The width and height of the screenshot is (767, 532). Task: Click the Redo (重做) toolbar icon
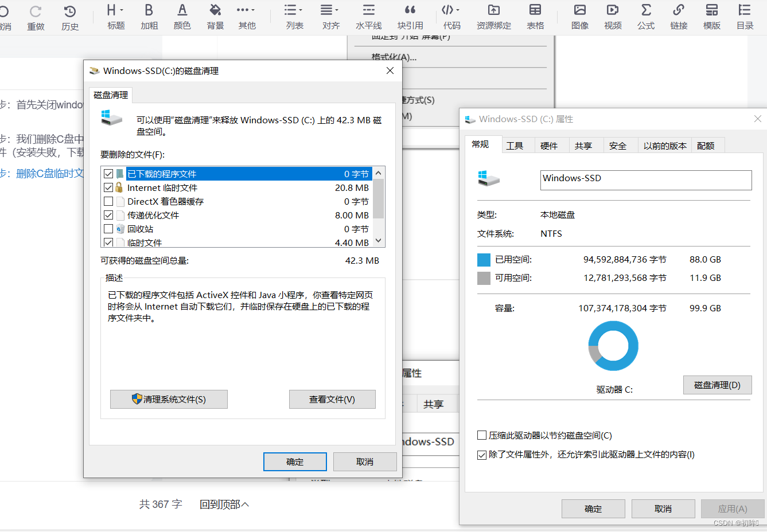pos(36,11)
